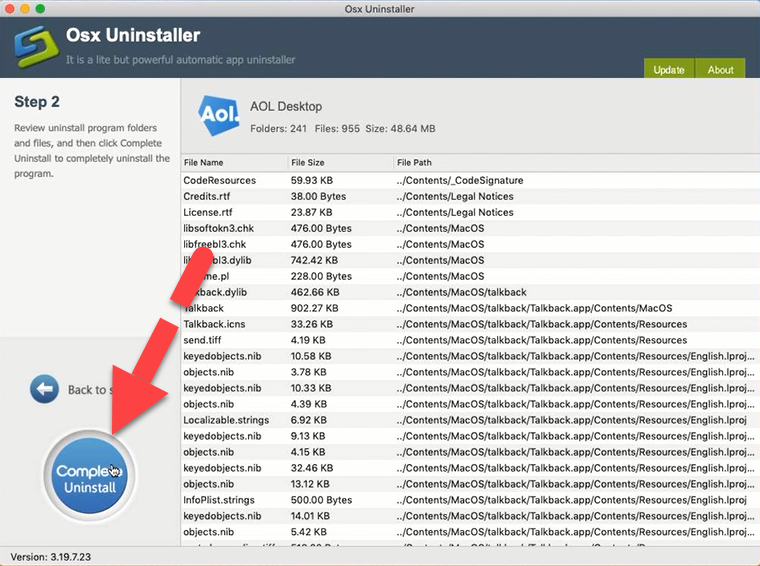Viewport: 760px width, 566px height.
Task: Open the Update tab
Action: point(669,69)
